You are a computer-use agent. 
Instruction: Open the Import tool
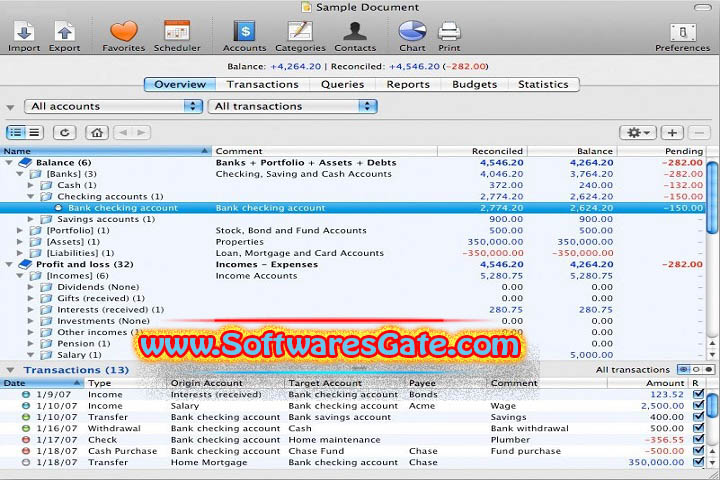point(24,36)
